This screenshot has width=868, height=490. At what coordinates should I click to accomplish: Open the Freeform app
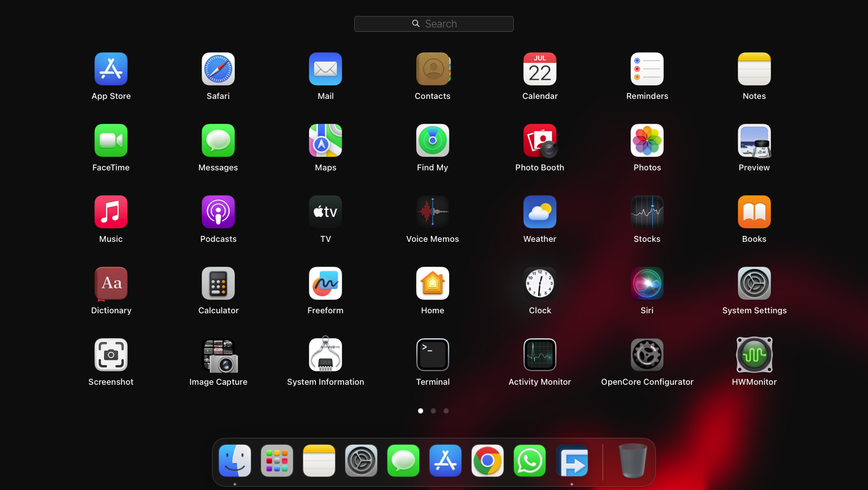click(325, 283)
